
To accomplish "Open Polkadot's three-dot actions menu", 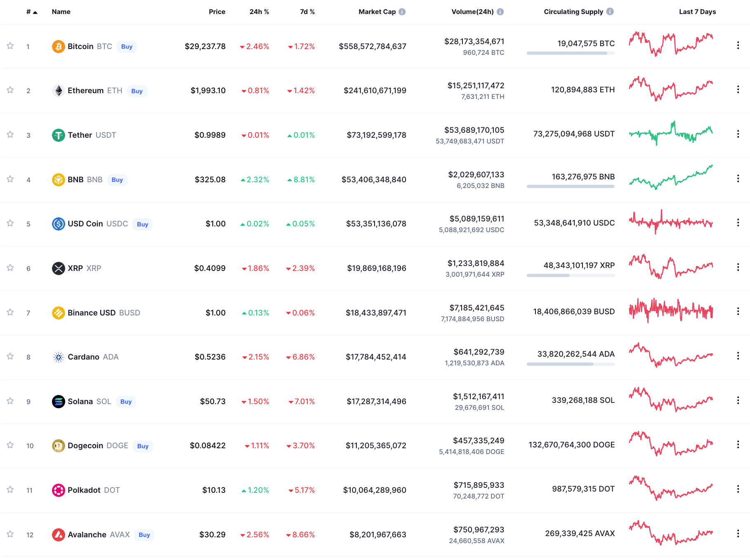I will pos(738,489).
